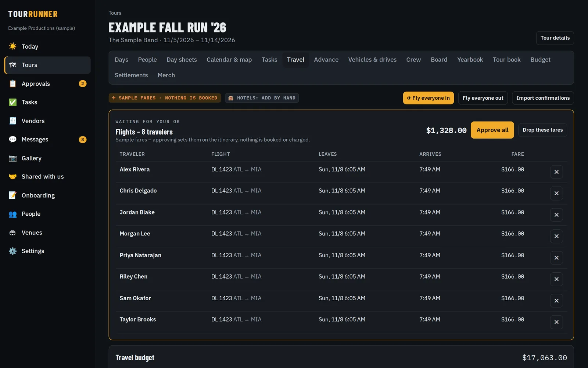Click the Messages speech bubble icon
588x368 pixels.
[12, 139]
